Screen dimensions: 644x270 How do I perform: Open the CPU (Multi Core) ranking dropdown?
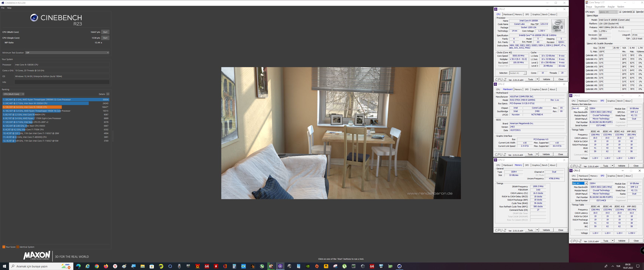click(x=13, y=94)
